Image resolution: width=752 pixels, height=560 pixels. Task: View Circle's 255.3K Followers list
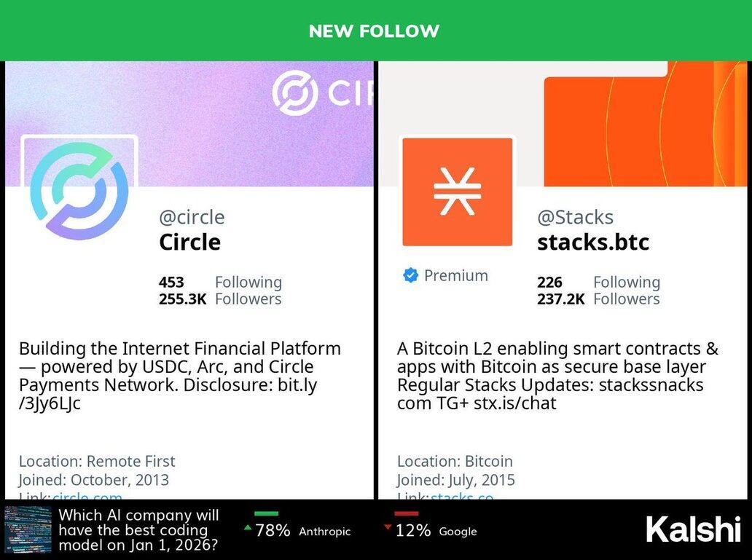coord(219,299)
